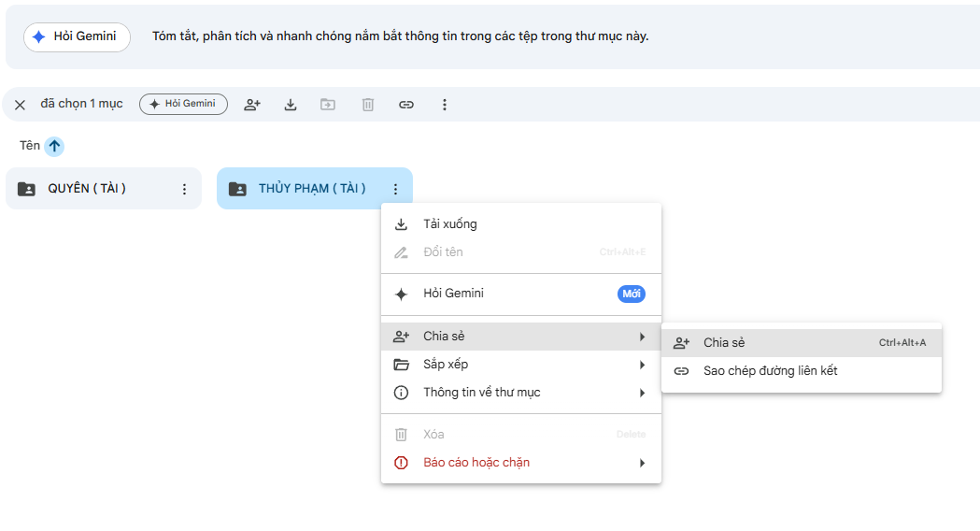The width and height of the screenshot is (980, 531).
Task: Open more options for QUYÊN ( TÀI )
Action: pos(184,189)
